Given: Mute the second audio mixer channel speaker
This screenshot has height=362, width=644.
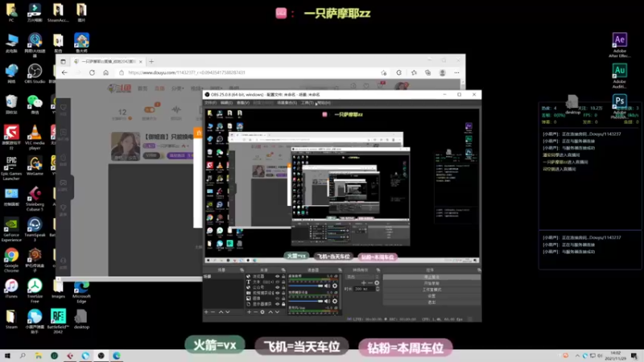Looking at the screenshot, I should click(x=328, y=301).
